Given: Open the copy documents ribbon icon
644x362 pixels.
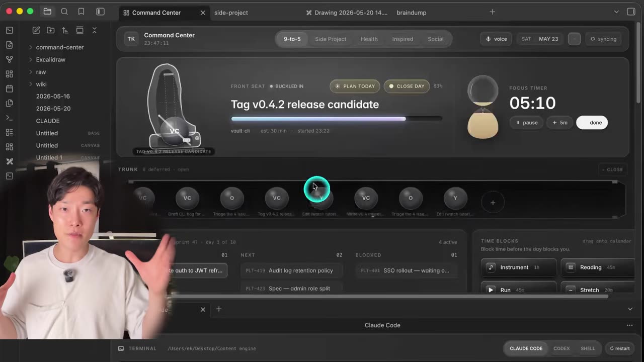Looking at the screenshot, I should click(9, 103).
